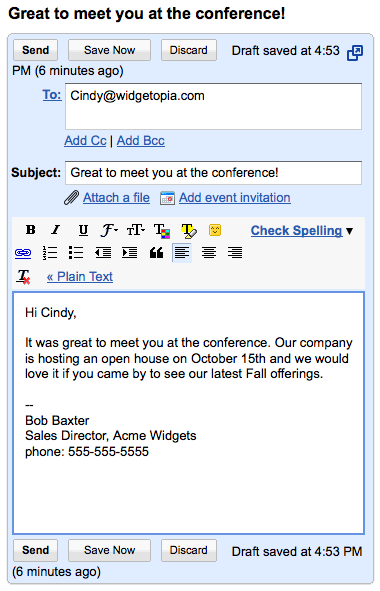Toggle italic formatting

[56, 230]
